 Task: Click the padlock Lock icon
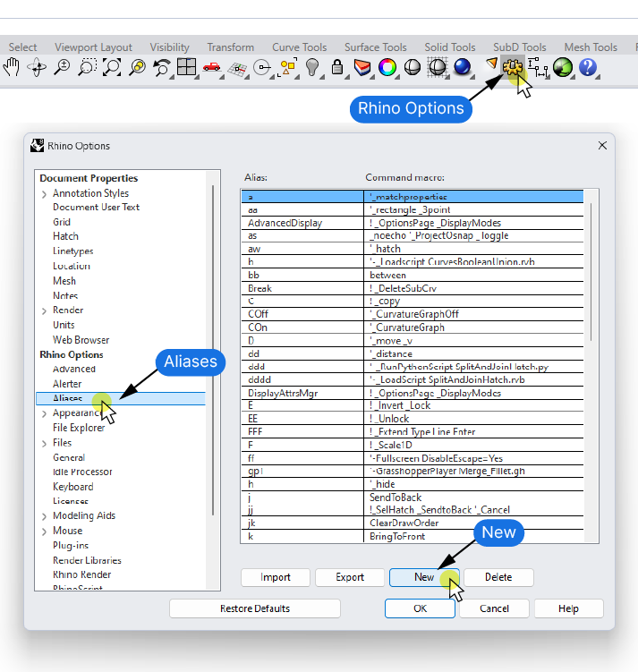(x=337, y=67)
